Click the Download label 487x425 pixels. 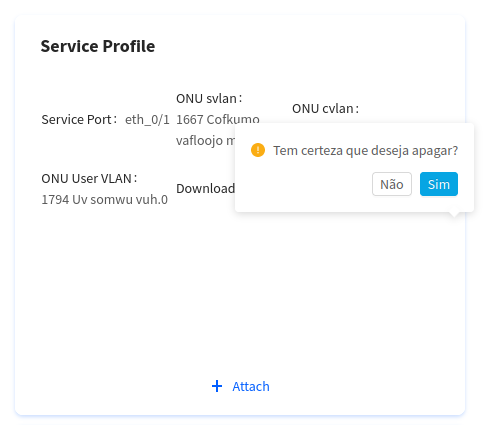coord(205,189)
